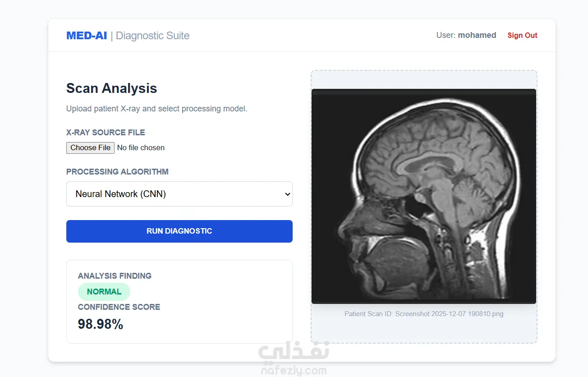Screen dimensions: 588x377
Task: Click the "No file chosen" text
Action: (x=141, y=148)
